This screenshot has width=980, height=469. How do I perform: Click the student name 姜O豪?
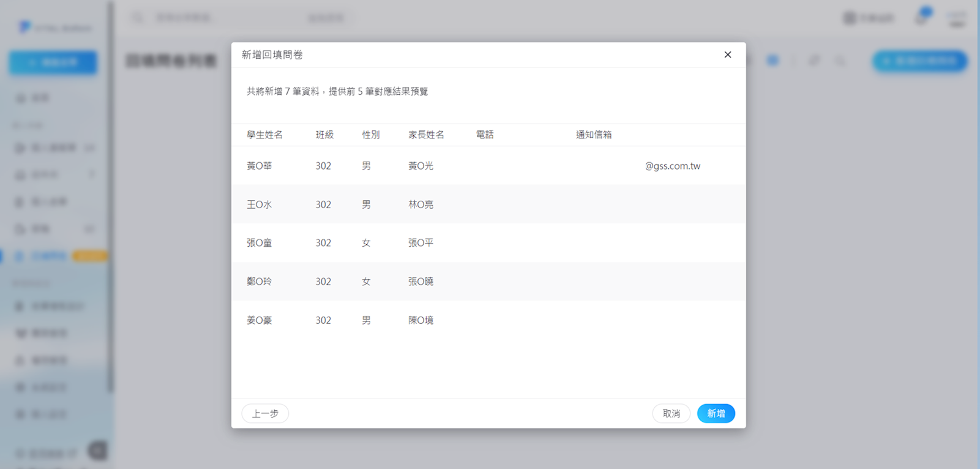[x=259, y=320]
